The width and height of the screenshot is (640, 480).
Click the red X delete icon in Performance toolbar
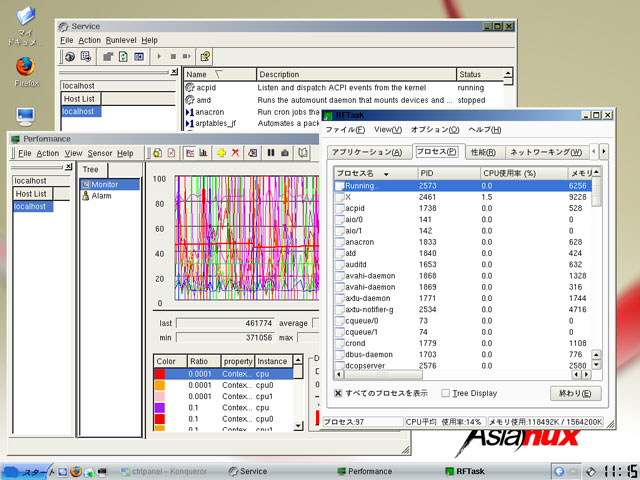(x=236, y=153)
